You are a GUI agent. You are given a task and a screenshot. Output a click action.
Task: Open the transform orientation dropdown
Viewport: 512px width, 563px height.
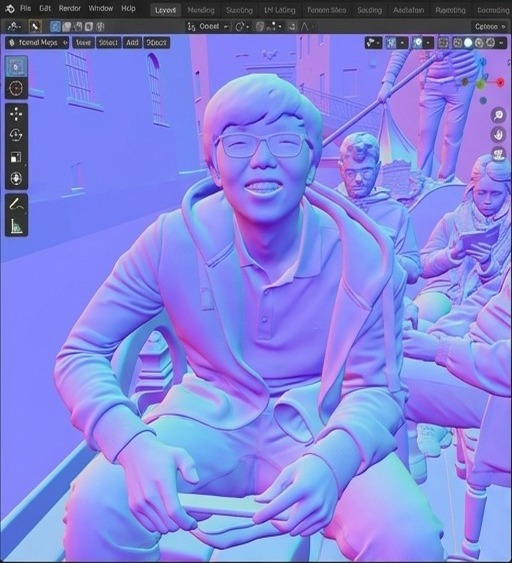tap(208, 27)
